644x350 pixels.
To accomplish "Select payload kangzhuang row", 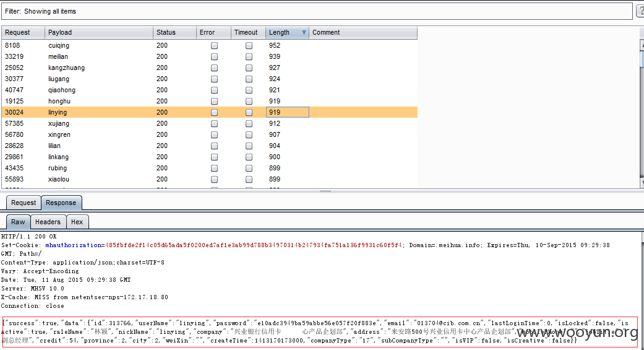I will tap(210, 68).
